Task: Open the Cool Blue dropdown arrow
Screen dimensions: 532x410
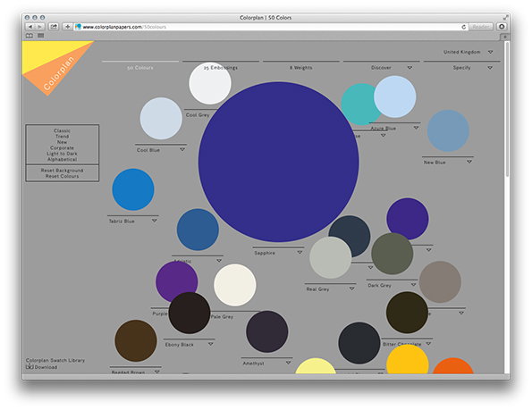Action: pos(182,149)
